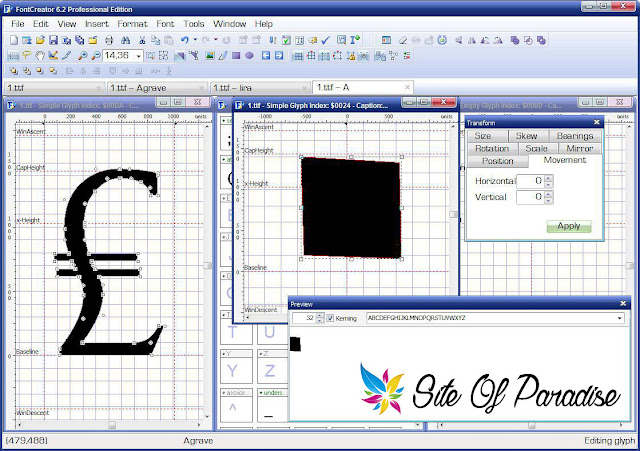Screen dimensions: 640x451
Task: Go to the previous glyph with the left arrow
Action: tap(266, 56)
